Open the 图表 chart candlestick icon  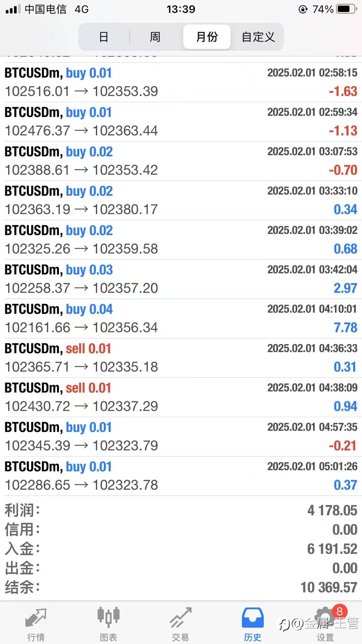[x=108, y=617]
